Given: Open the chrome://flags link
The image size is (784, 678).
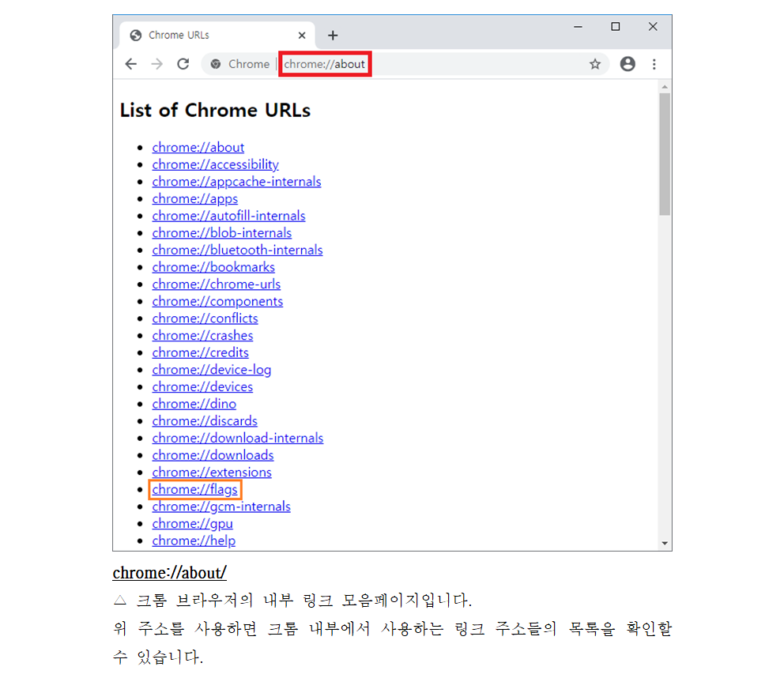Looking at the screenshot, I should pyautogui.click(x=195, y=489).
